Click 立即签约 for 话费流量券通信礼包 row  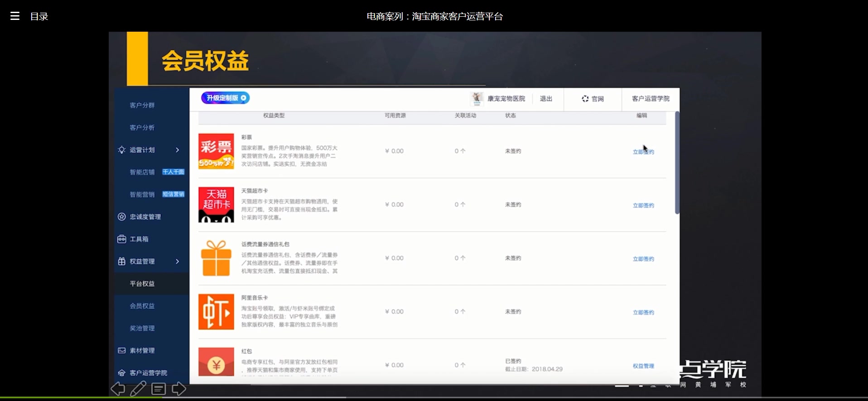[643, 259]
